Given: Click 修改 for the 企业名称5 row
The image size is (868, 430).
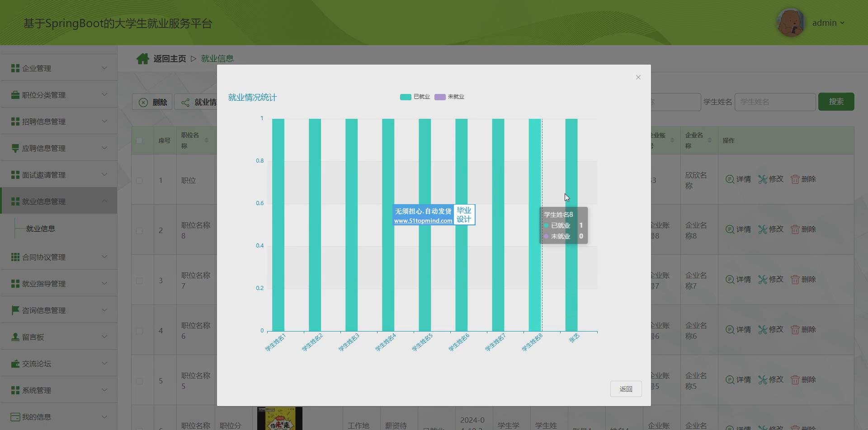Looking at the screenshot, I should pos(771,380).
